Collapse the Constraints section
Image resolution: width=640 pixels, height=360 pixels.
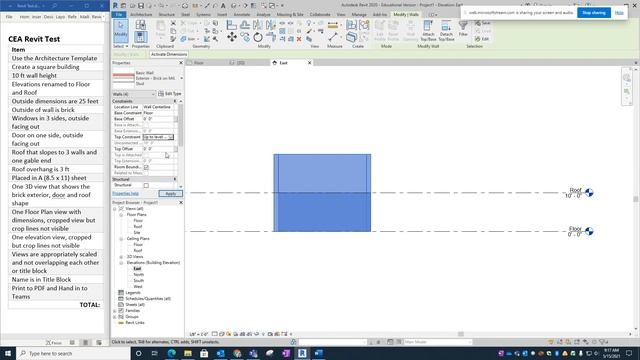[x=175, y=101]
